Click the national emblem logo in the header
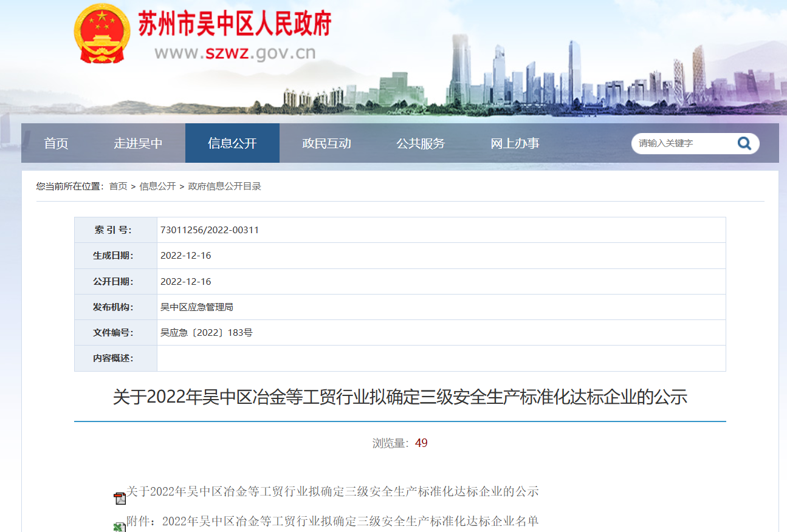The height and width of the screenshot is (532, 787). click(101, 33)
